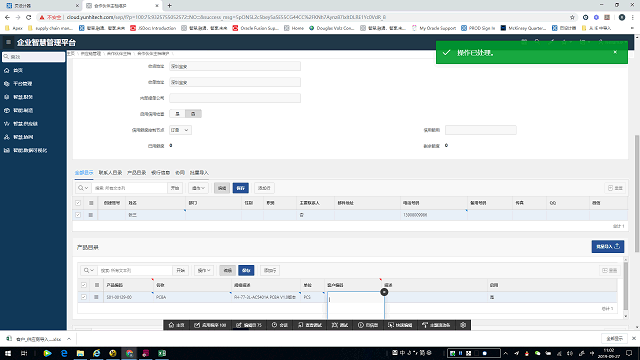Screen dimensions: 640x360
Task: Click the contacts grid search field
Action: pos(129,188)
